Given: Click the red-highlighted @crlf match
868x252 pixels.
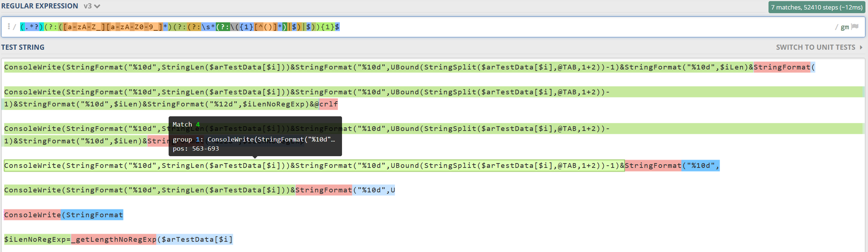Looking at the screenshot, I should [328, 104].
